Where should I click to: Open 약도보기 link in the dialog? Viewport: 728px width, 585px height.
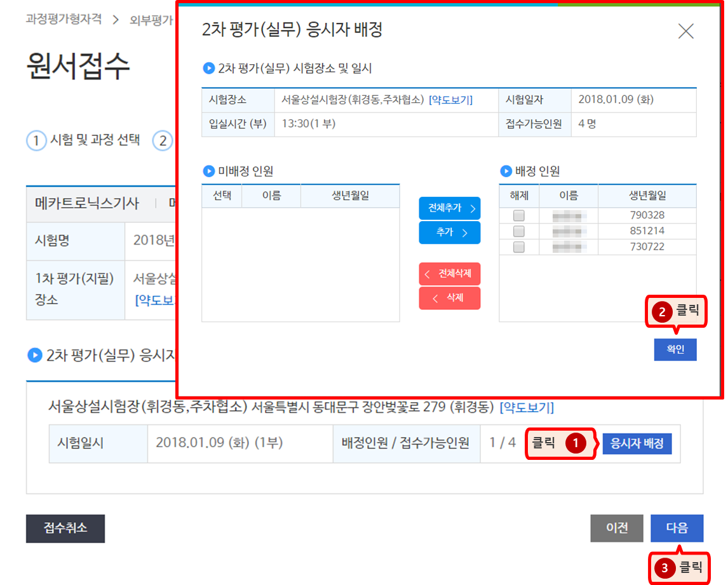click(x=450, y=100)
